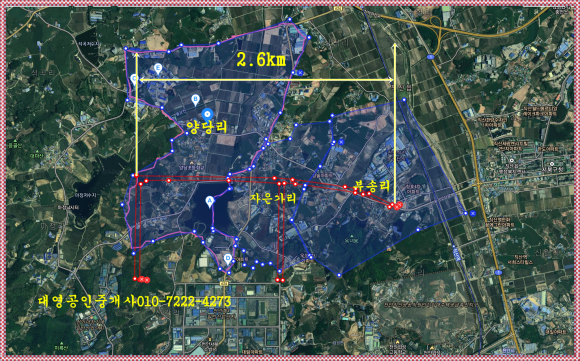This screenshot has width=580, height=361.
Task: Select the yellow 자은가리 area label
Action: [x=273, y=198]
